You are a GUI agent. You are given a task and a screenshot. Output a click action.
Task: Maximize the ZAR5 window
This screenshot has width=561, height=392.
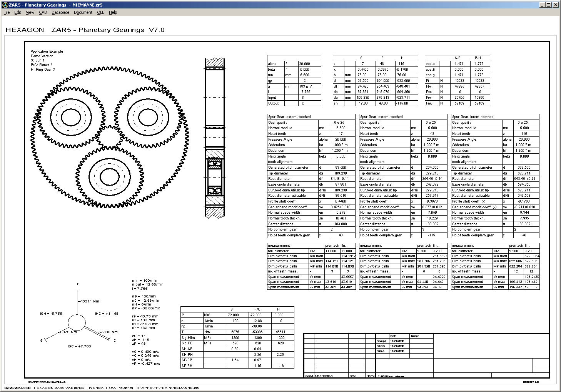coord(549,5)
